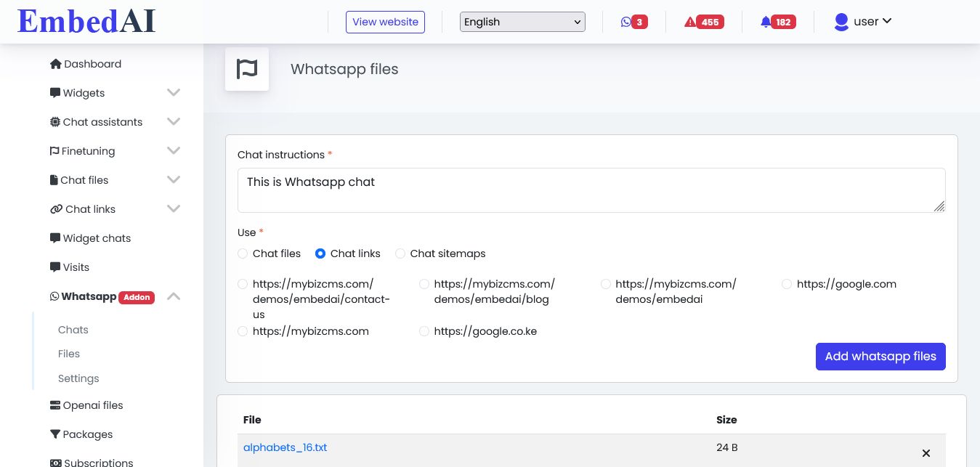The width and height of the screenshot is (980, 467).
Task: Click the View website button
Action: tap(385, 22)
